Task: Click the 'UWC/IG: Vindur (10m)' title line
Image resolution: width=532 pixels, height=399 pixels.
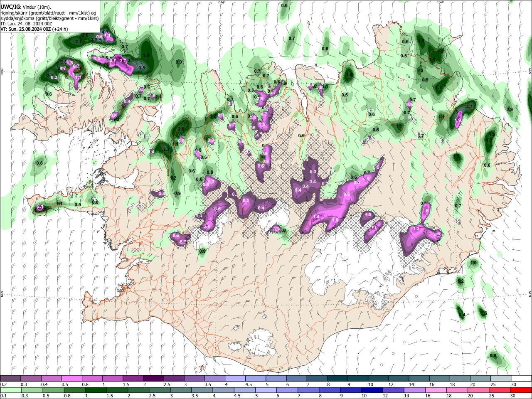Action: [x=26, y=7]
